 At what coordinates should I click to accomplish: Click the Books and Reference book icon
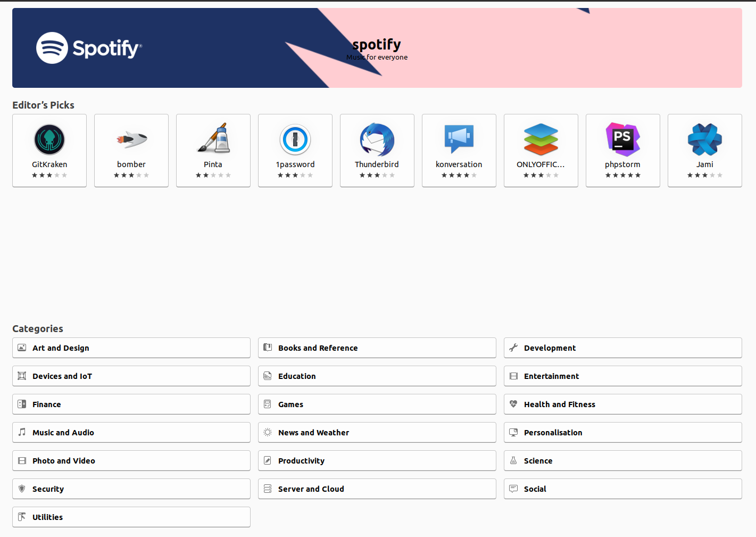tap(268, 348)
